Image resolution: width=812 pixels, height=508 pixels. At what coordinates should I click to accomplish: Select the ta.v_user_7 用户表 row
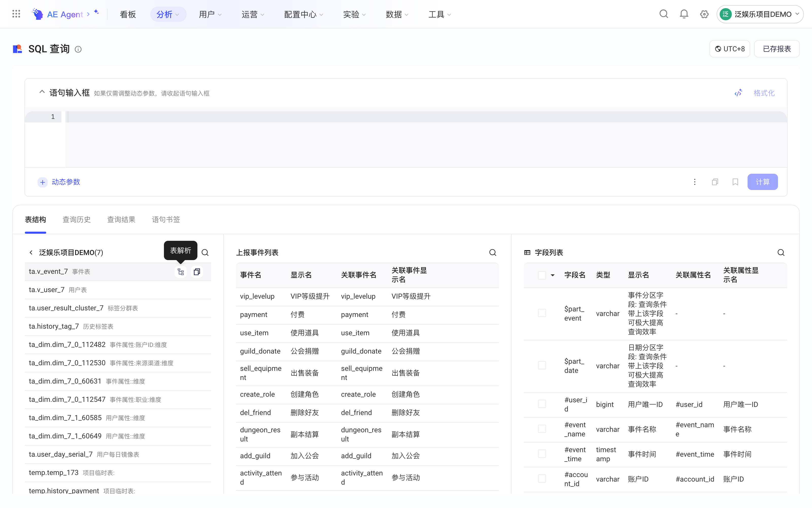click(118, 290)
